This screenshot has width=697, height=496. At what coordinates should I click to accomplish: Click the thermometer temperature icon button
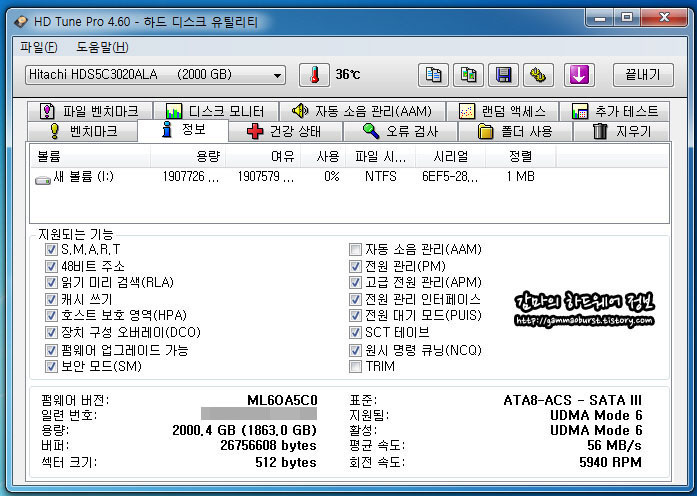pyautogui.click(x=314, y=75)
